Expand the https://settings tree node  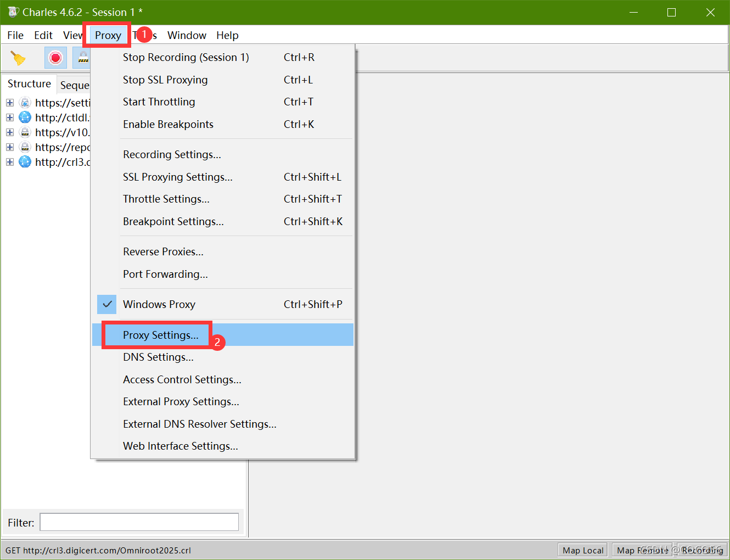tap(9, 102)
